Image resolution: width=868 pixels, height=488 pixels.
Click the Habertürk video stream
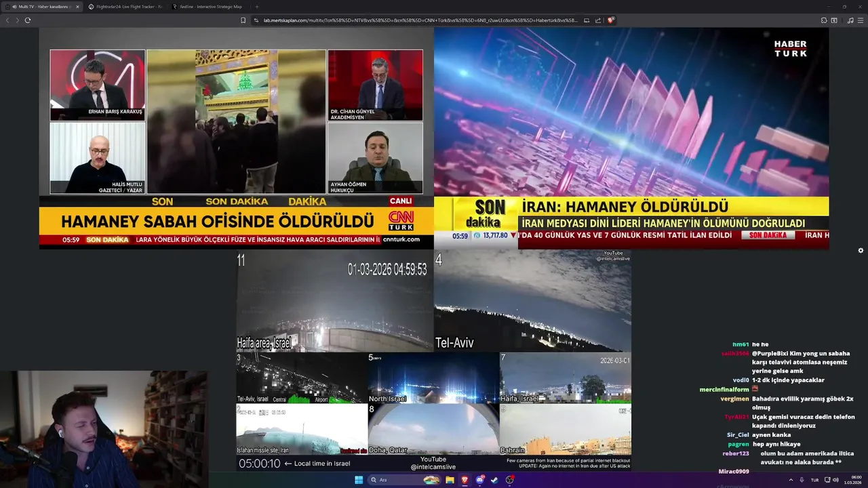[631, 138]
